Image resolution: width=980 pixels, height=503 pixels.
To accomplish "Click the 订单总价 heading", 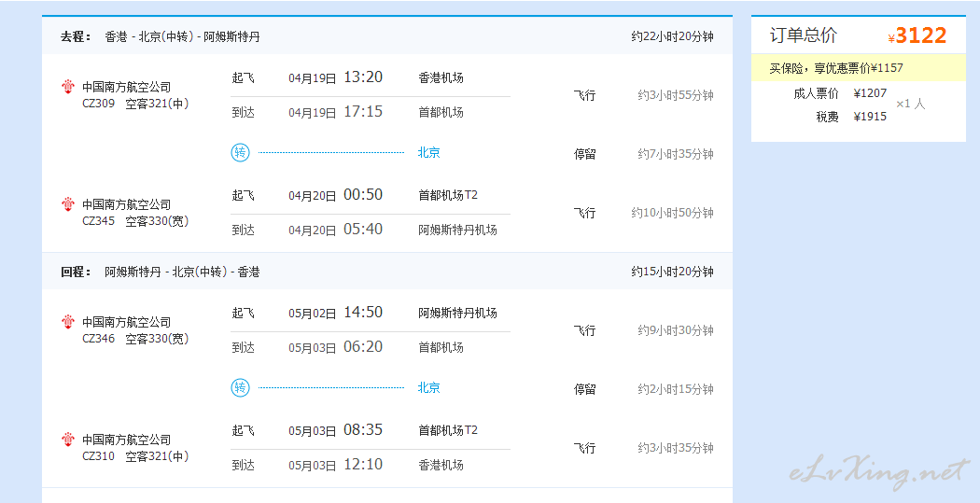I will tap(803, 35).
